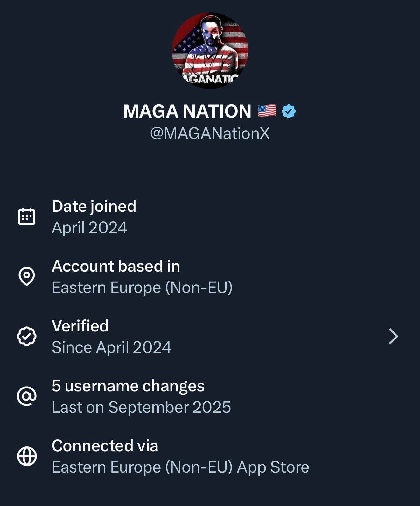The height and width of the screenshot is (506, 420).
Task: Tap Since April 2024 verification text
Action: click(111, 347)
